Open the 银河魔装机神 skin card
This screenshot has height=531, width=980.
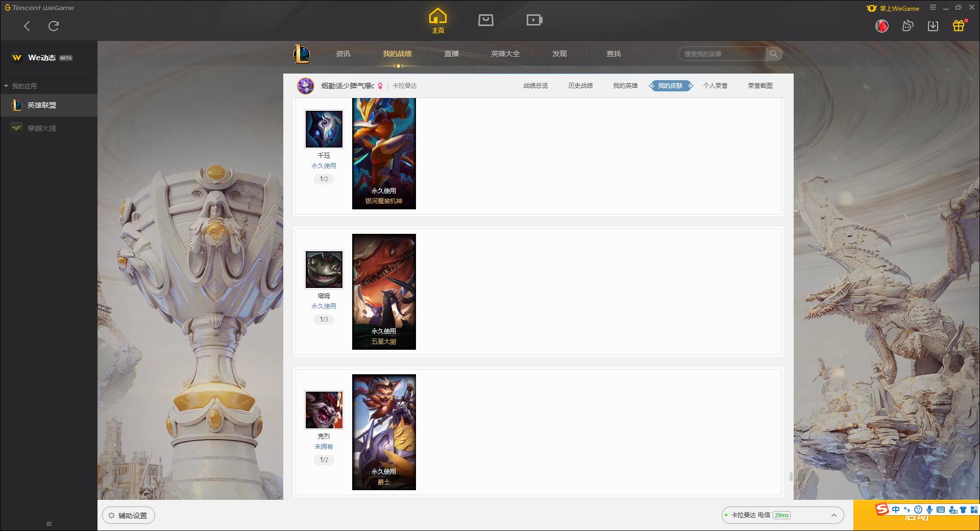(x=384, y=154)
